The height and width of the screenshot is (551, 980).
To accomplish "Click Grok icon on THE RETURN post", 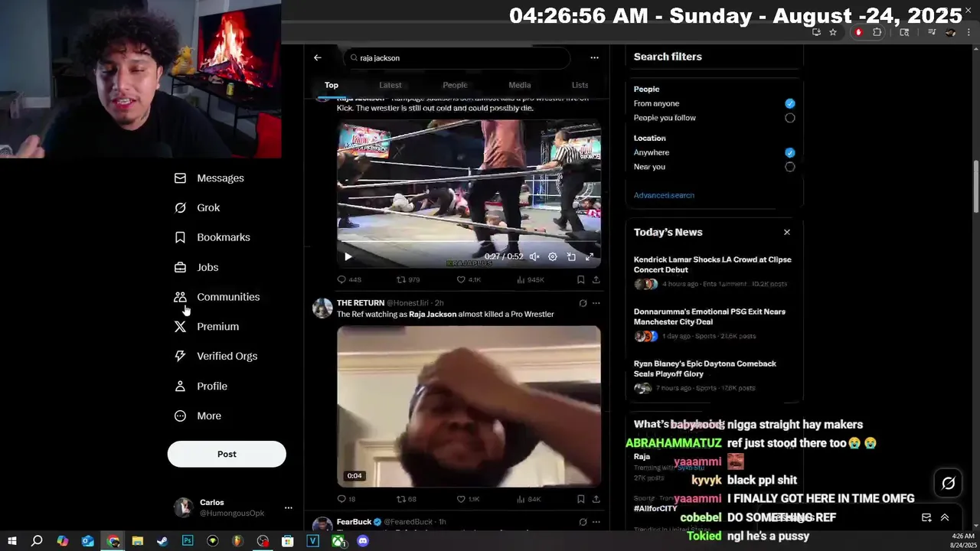I will 583,303.
